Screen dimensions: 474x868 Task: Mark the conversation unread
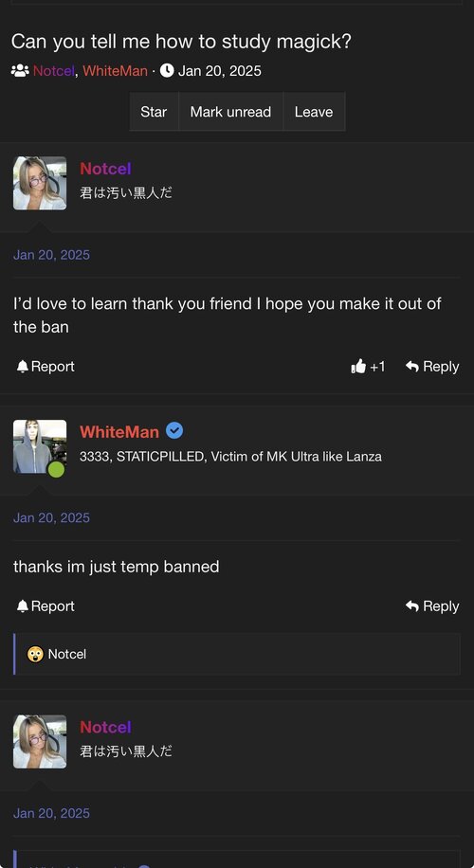[x=230, y=112]
